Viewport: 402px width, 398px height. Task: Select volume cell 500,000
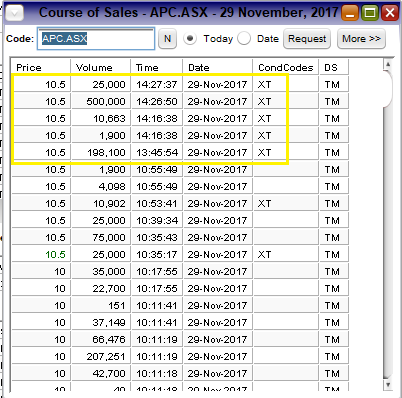[x=100, y=102]
